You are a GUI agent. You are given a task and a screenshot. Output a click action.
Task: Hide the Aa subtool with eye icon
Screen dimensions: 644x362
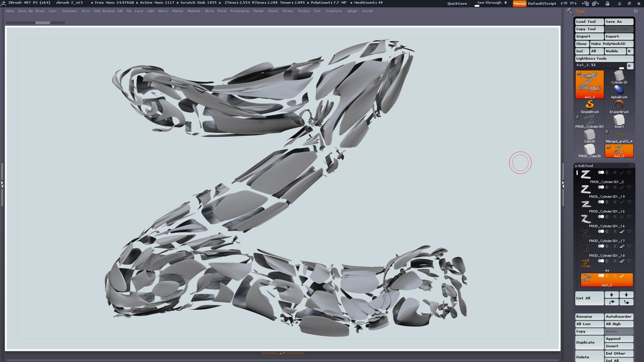629,261
